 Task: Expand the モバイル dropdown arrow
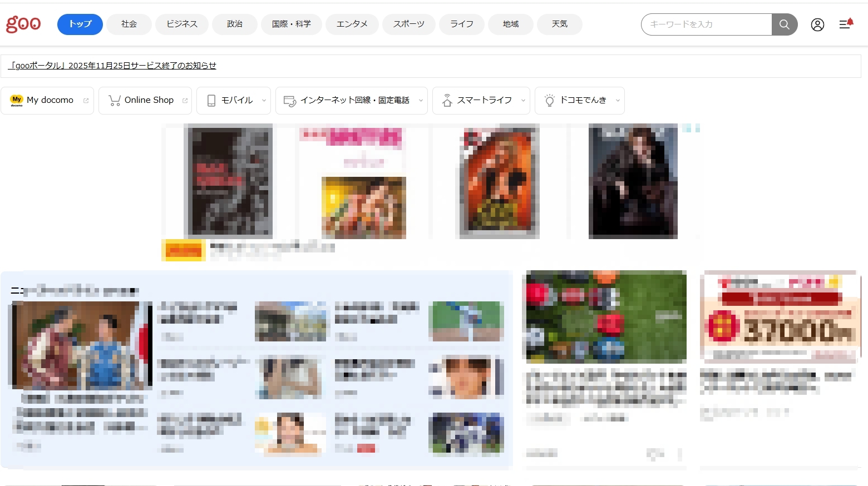point(264,101)
